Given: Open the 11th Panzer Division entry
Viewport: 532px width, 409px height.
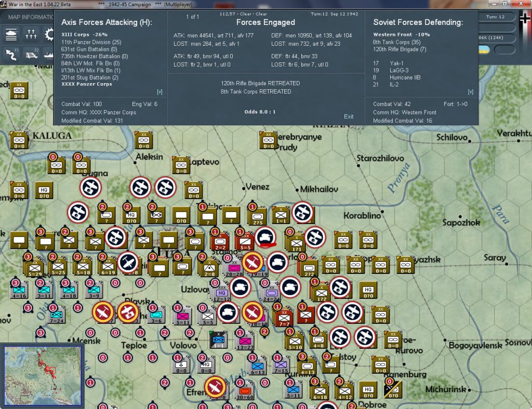Looking at the screenshot, I should pyautogui.click(x=91, y=42).
